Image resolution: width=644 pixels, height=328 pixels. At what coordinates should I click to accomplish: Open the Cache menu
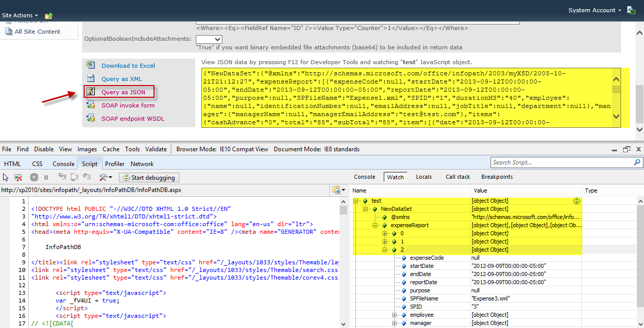coord(111,149)
